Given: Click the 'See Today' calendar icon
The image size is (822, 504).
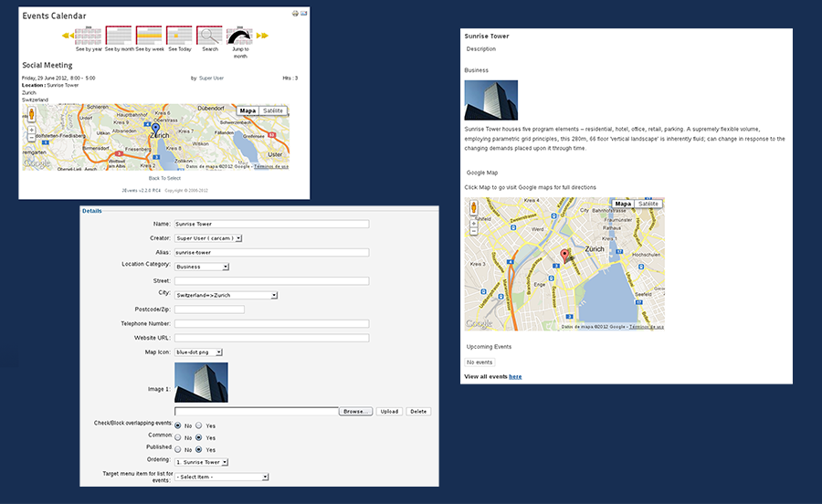Looking at the screenshot, I should click(179, 36).
